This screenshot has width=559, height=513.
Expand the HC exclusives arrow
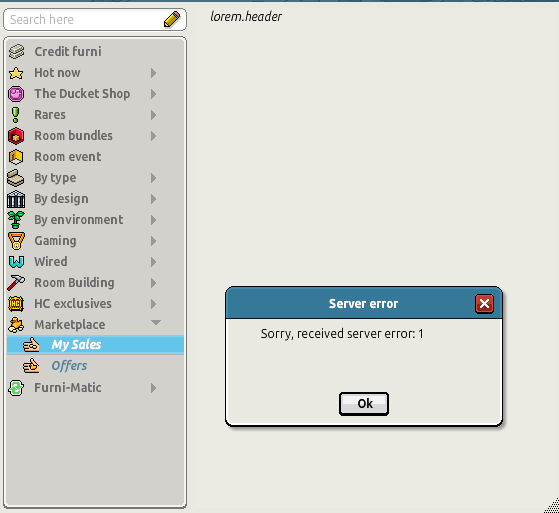[x=153, y=304]
